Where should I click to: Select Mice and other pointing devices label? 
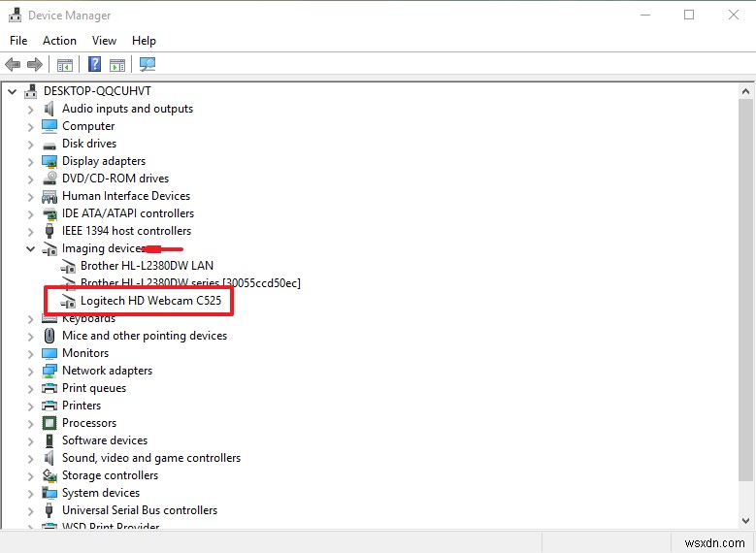coord(145,336)
